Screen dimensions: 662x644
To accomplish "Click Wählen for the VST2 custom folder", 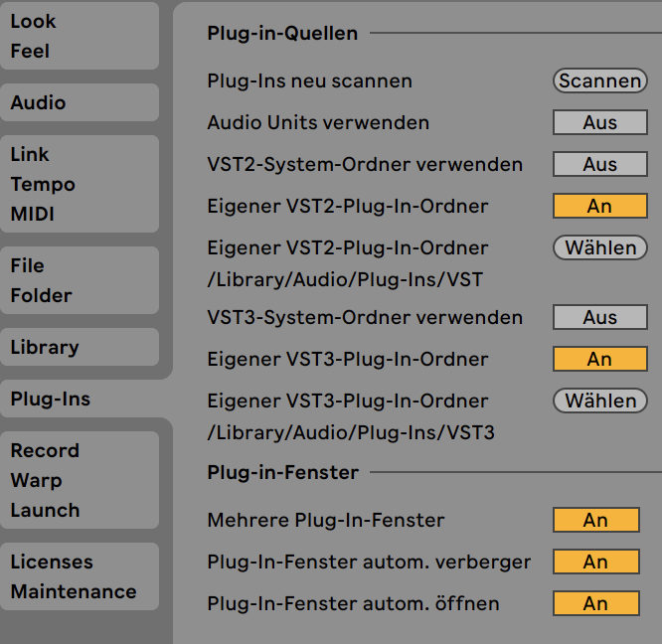I will [x=599, y=247].
